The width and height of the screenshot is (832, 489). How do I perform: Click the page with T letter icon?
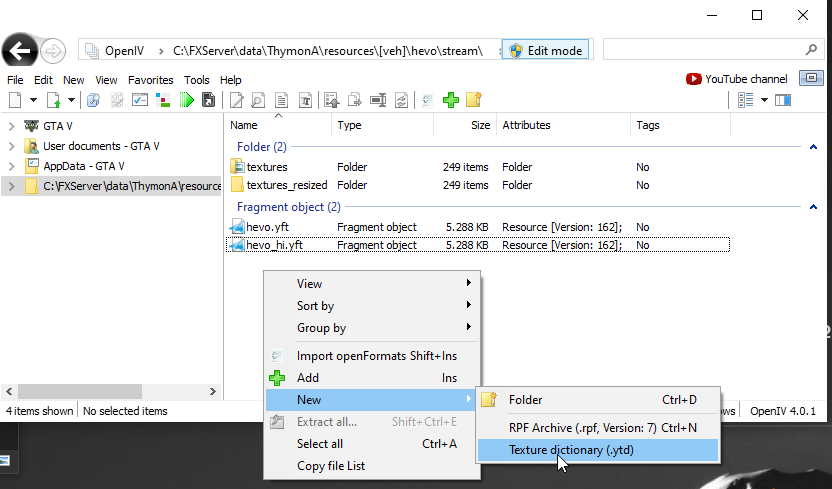305,100
